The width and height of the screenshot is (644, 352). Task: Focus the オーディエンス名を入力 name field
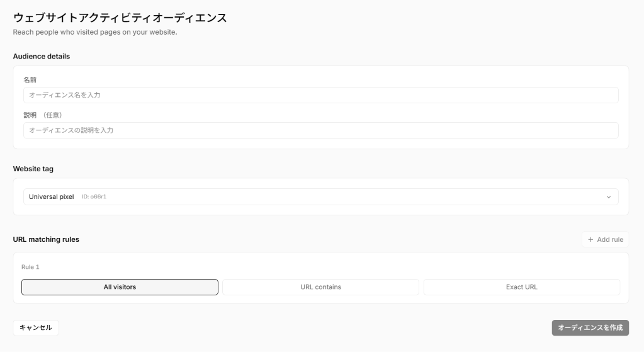[x=321, y=95]
